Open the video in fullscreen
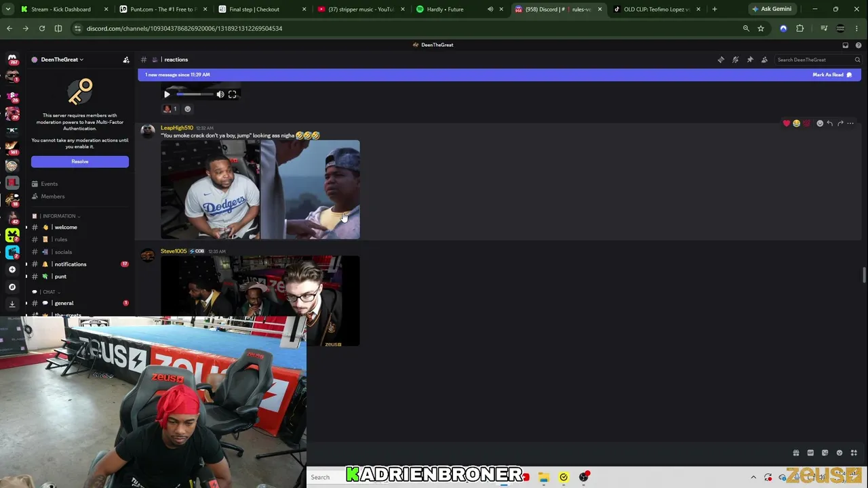This screenshot has width=868, height=488. 233,94
